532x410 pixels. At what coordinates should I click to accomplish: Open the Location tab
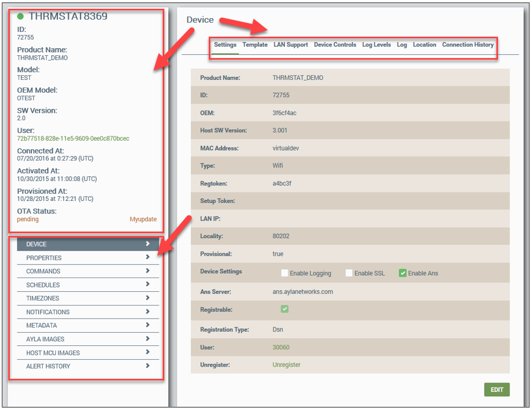(425, 45)
